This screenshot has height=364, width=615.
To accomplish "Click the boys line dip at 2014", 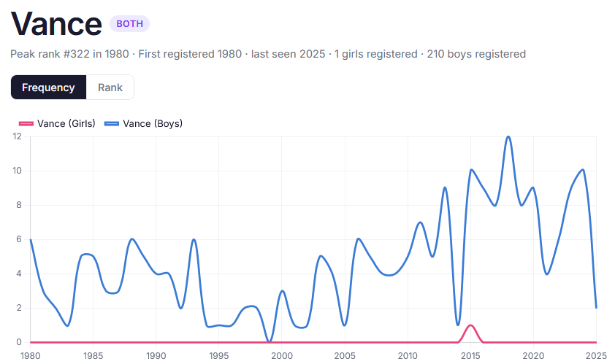I will pyautogui.click(x=458, y=325).
